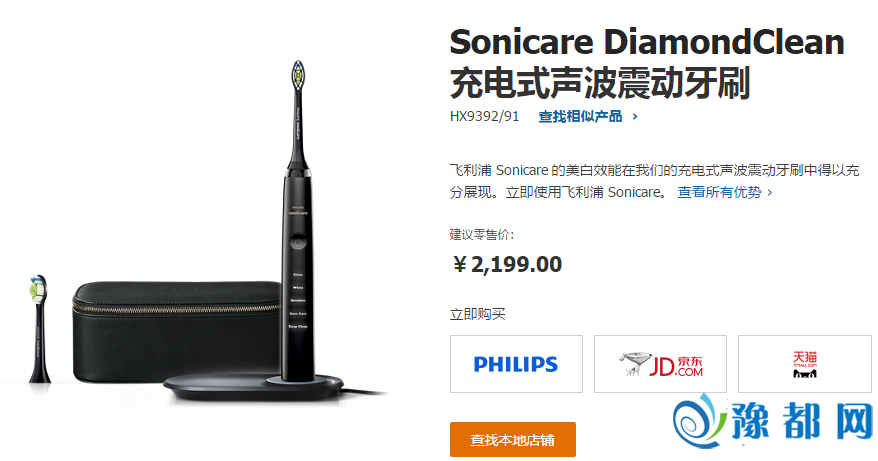Screen dimensions: 878x461
Task: Click the toothbrush power button
Action: 298,243
